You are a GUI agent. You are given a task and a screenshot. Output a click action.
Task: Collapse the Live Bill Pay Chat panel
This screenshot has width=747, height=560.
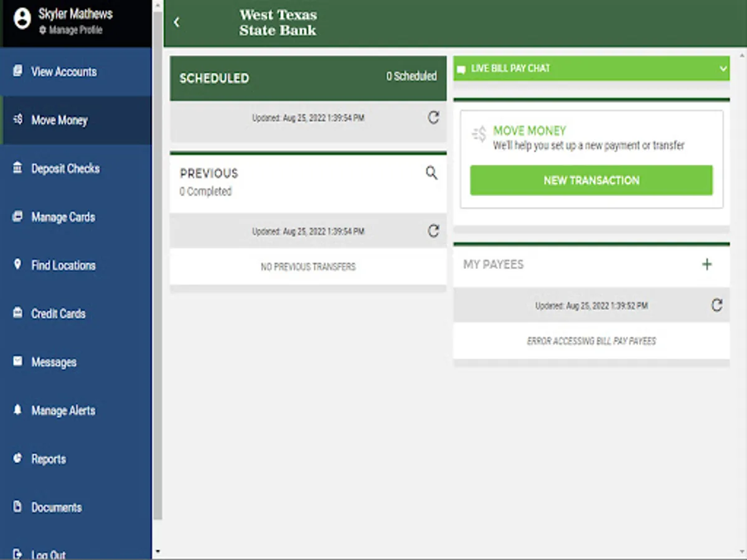723,68
